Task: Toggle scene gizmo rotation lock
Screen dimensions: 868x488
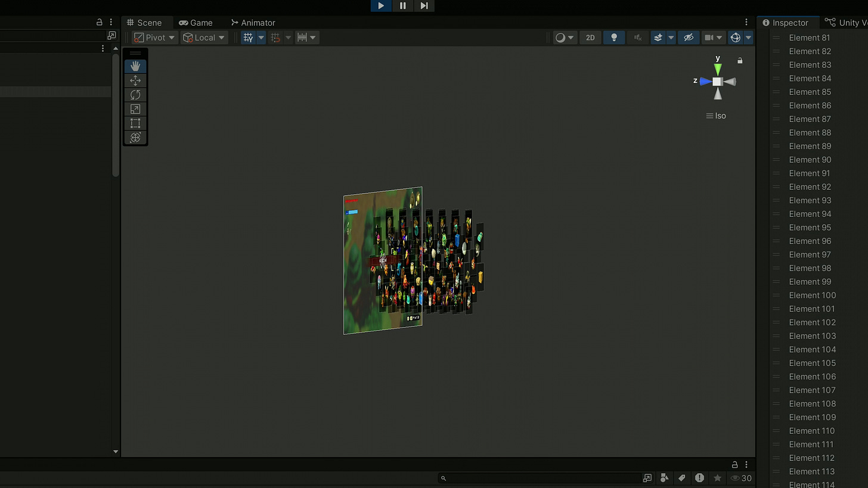Action: tap(740, 60)
